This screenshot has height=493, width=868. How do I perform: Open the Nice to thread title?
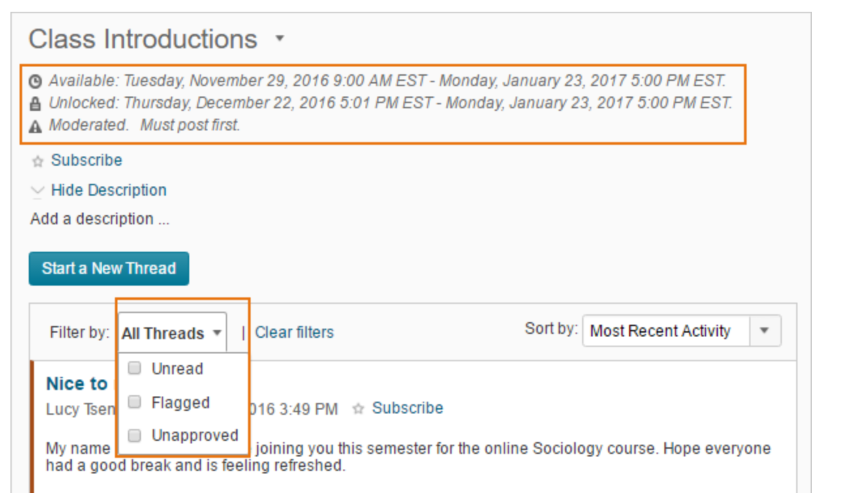tap(76, 383)
